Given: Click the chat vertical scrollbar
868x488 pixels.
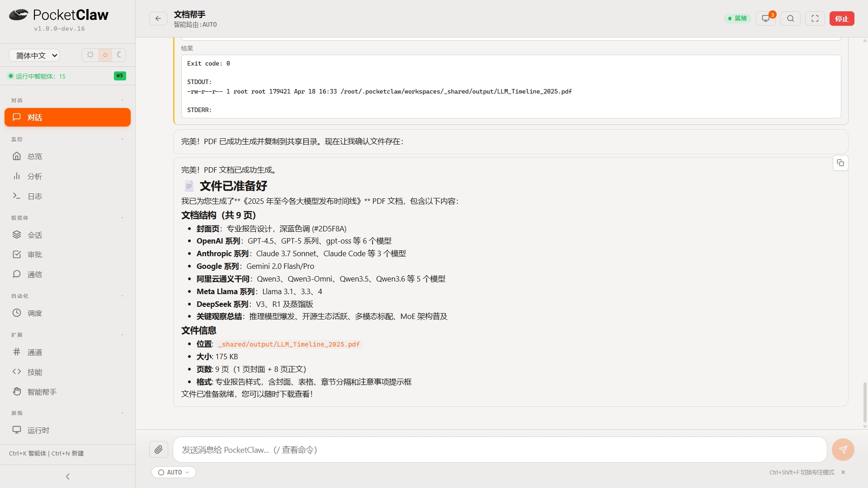Looking at the screenshot, I should click(x=865, y=402).
